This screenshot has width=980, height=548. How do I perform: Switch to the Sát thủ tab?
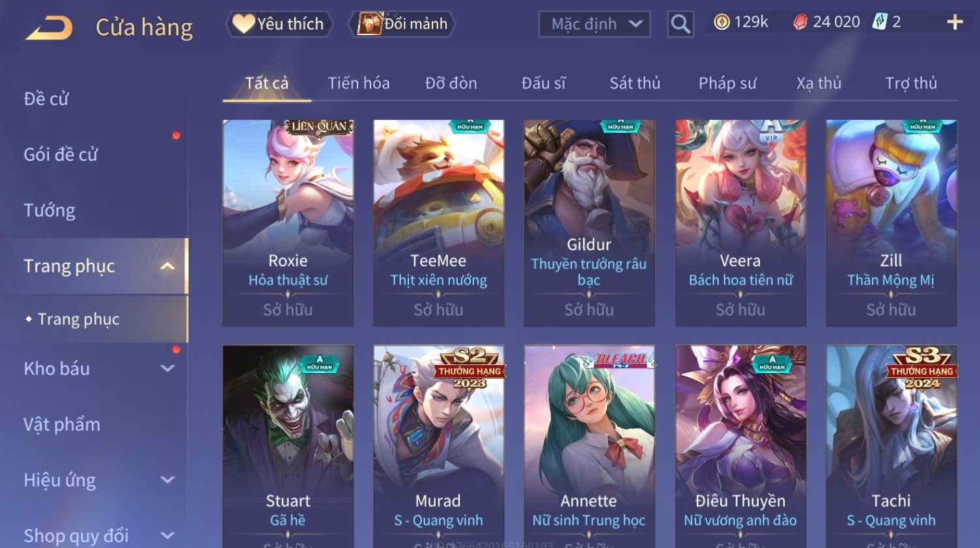tap(635, 83)
